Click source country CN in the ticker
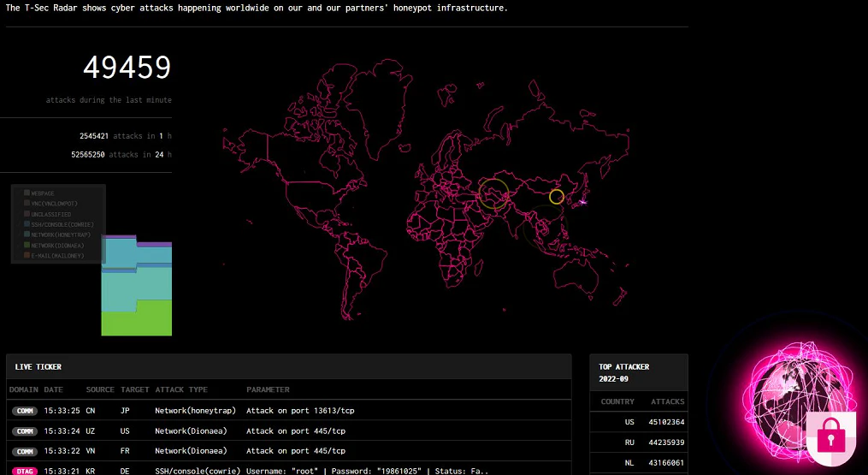The width and height of the screenshot is (868, 475). tap(91, 412)
